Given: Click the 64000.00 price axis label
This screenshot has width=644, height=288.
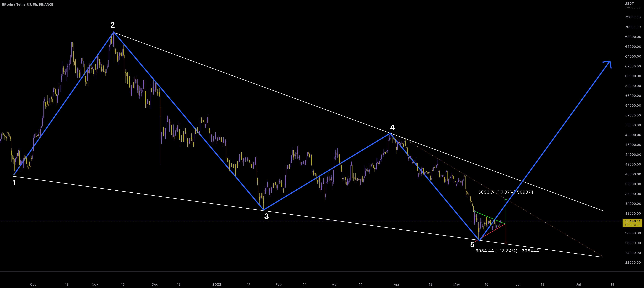Looking at the screenshot, I should pyautogui.click(x=633, y=57).
